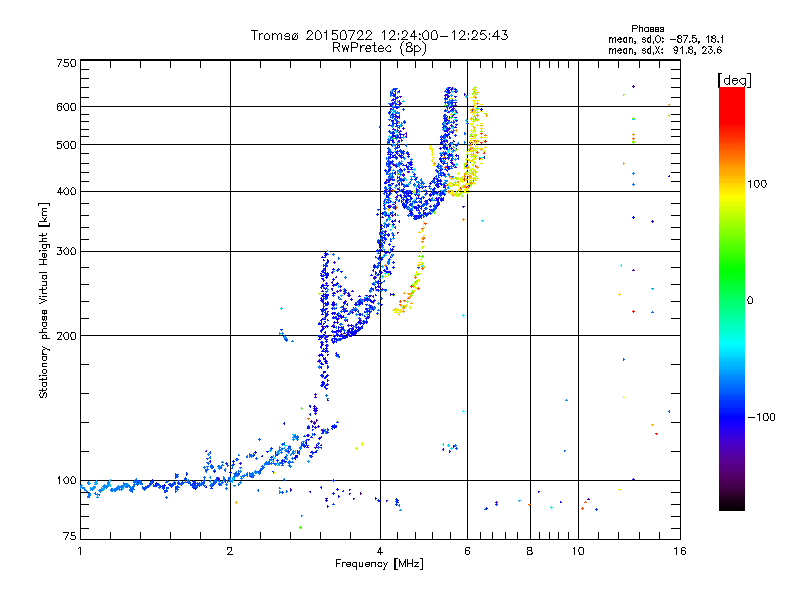Click the x-axis tick label 2
Image resolution: width=800 pixels, height=600 pixels.
230,551
